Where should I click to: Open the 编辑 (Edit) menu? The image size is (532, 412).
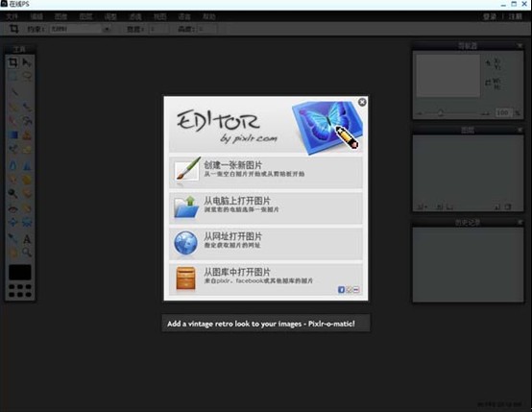(36, 16)
